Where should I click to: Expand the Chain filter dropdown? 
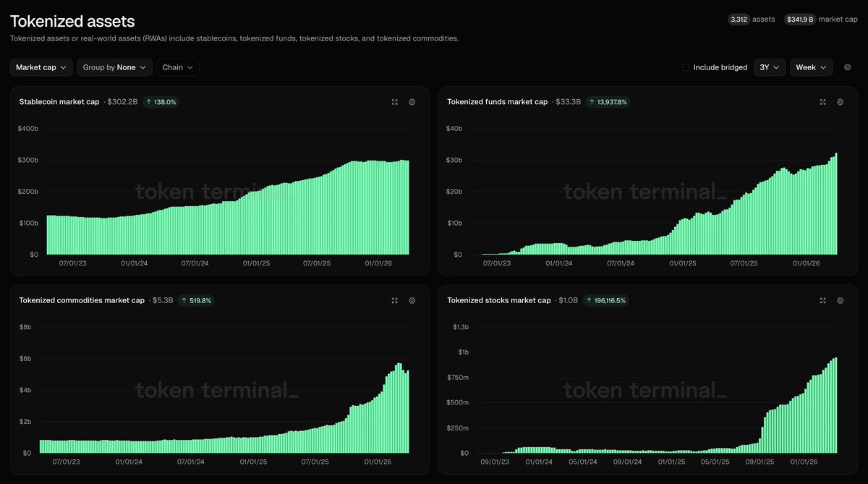tap(178, 67)
